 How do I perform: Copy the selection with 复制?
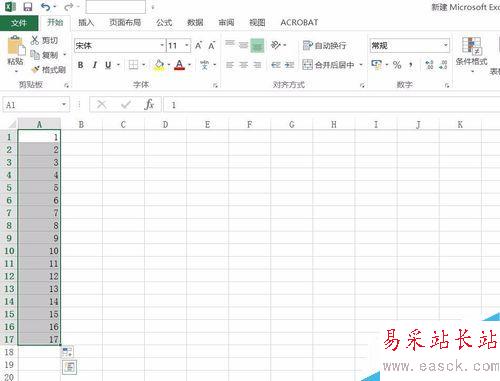[44, 55]
